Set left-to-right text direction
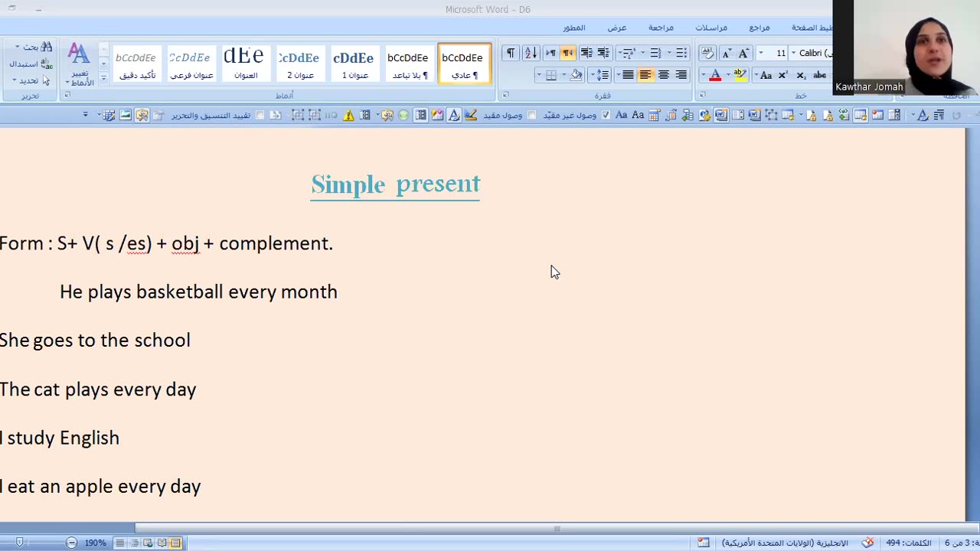The height and width of the screenshot is (551, 980). (x=551, y=53)
